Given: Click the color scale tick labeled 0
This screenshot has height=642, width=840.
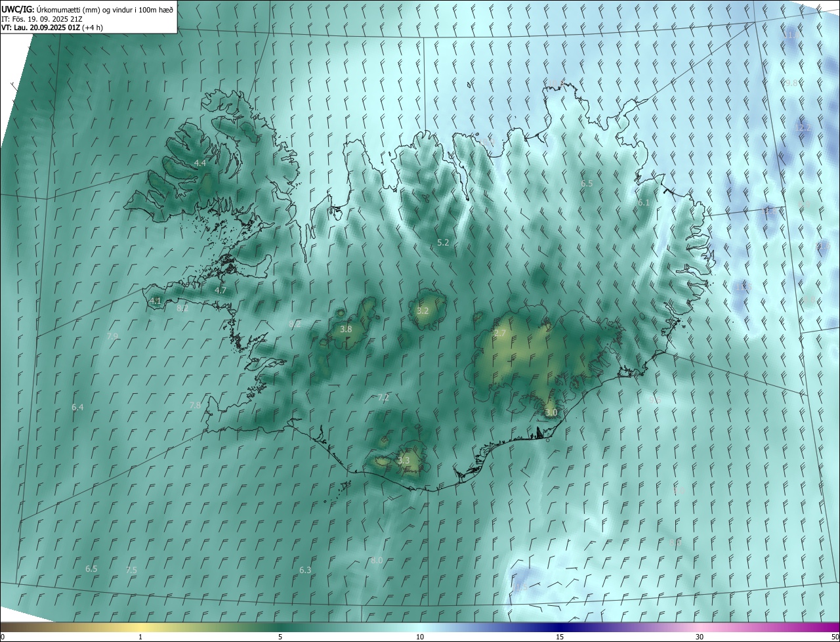Looking at the screenshot, I should (3, 637).
